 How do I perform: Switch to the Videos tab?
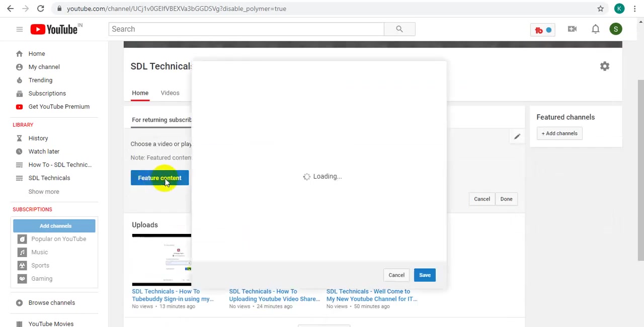point(170,93)
